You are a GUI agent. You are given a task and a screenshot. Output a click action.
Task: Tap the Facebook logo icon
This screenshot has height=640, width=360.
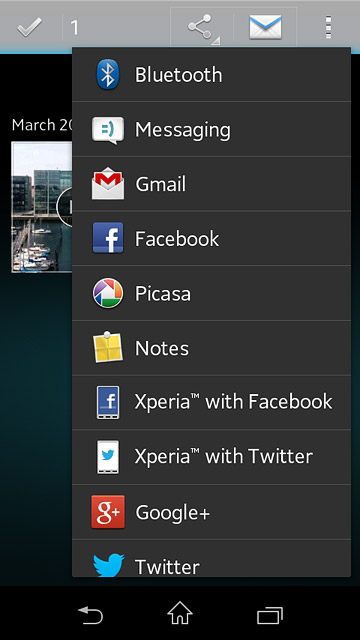(108, 238)
